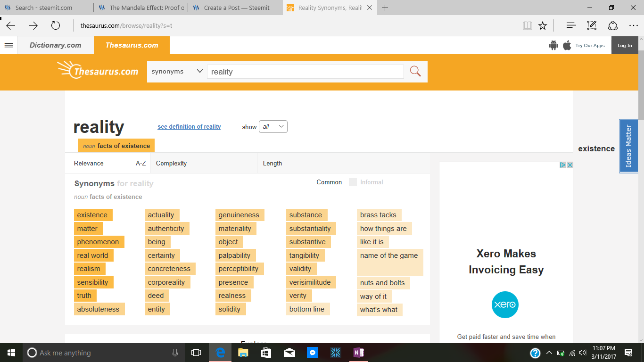Switch to The Mandela Effect tab
644x362 pixels.
point(140,8)
